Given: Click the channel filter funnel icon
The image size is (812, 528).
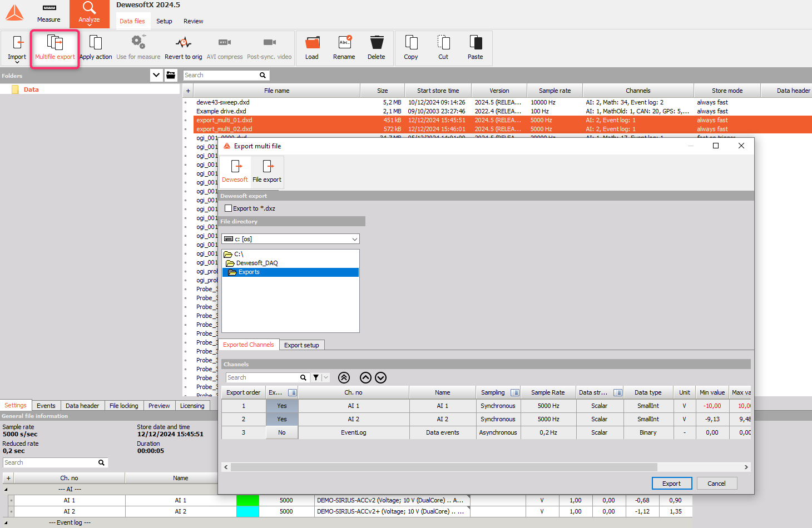Looking at the screenshot, I should (316, 378).
